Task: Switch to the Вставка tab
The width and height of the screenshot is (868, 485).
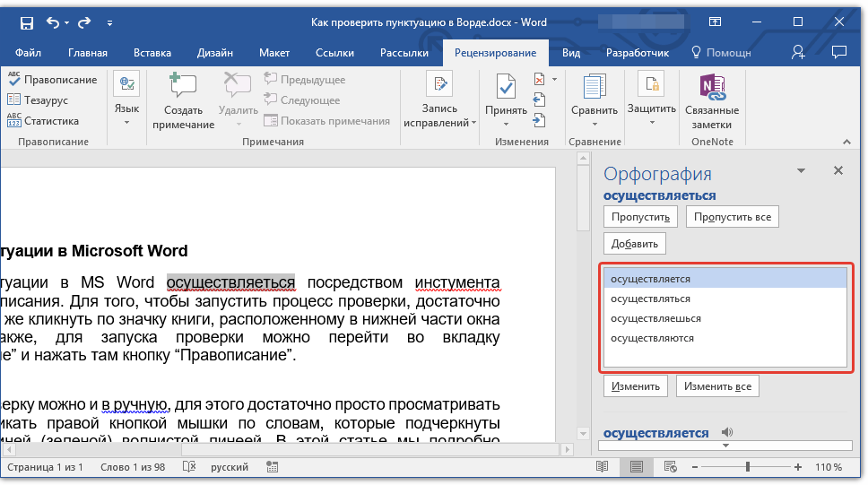Action: 152,53
